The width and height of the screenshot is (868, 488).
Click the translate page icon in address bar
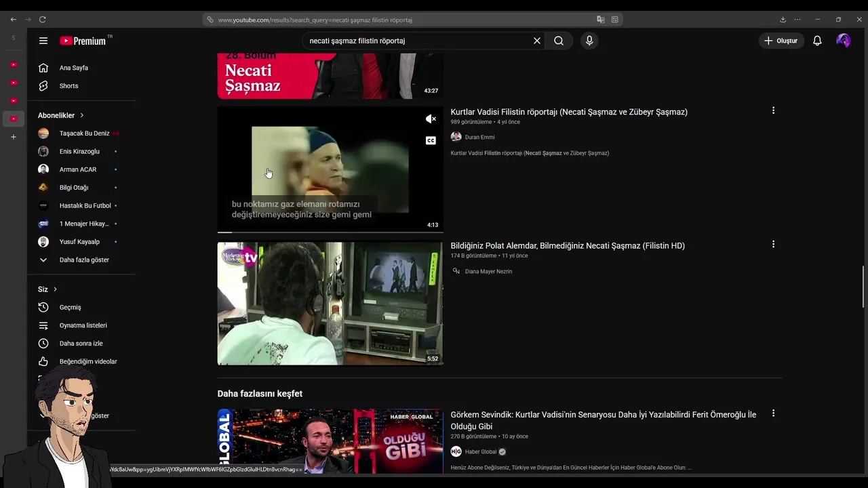point(600,20)
